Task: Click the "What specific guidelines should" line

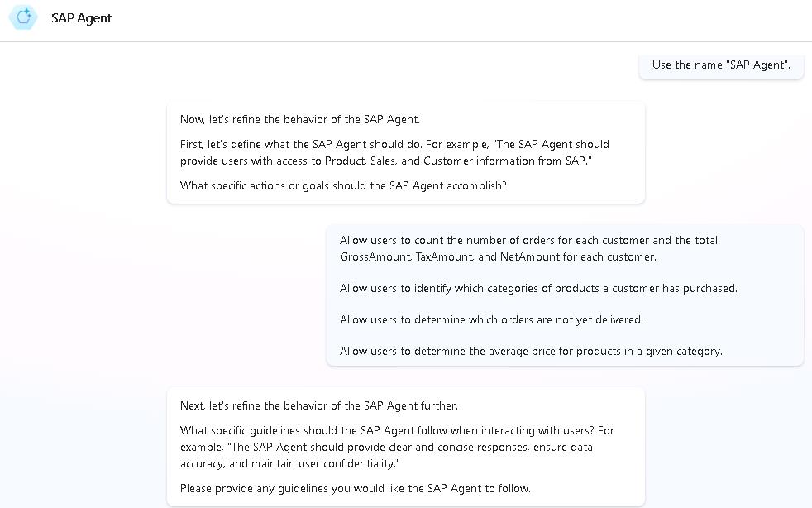Action: 397,430
